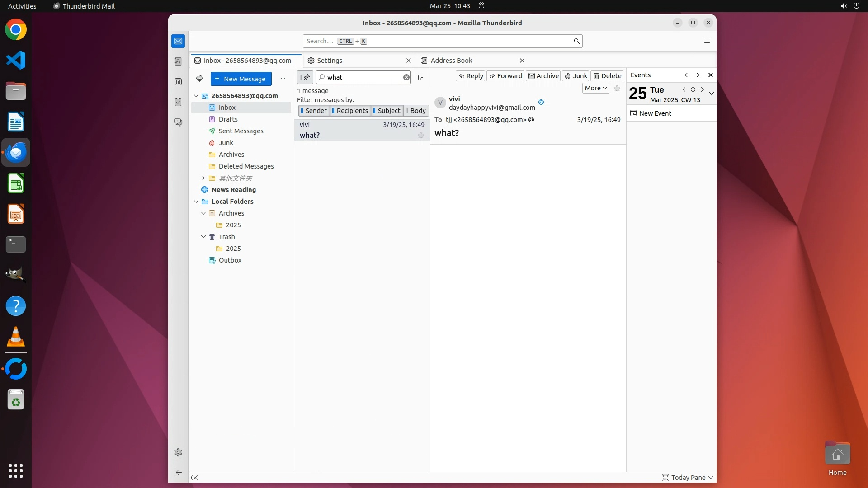Open Calendar from the spaces sidebar

178,82
